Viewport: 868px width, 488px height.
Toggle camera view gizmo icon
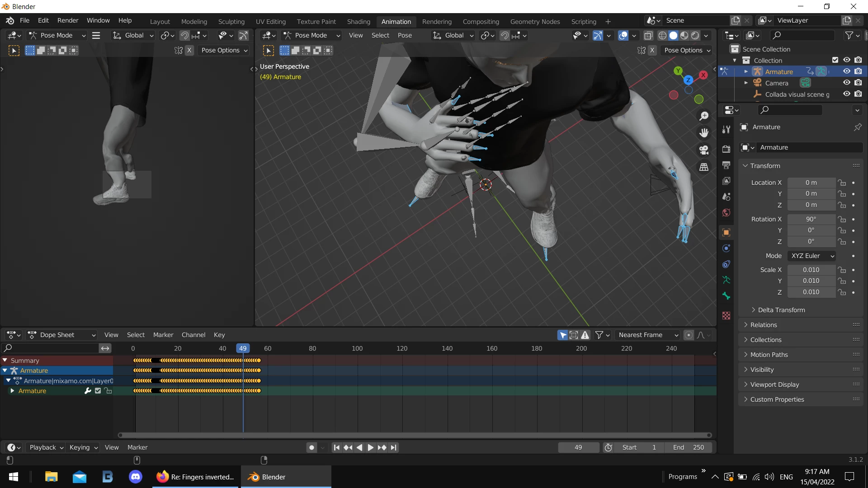coord(704,150)
